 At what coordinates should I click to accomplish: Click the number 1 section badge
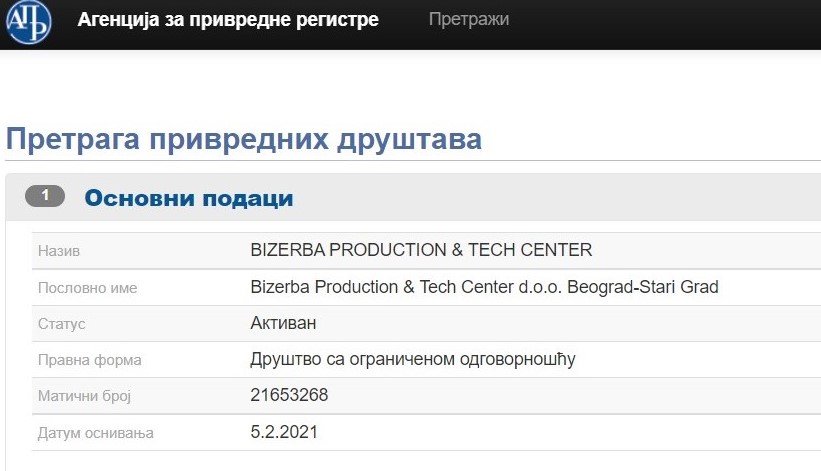(45, 196)
